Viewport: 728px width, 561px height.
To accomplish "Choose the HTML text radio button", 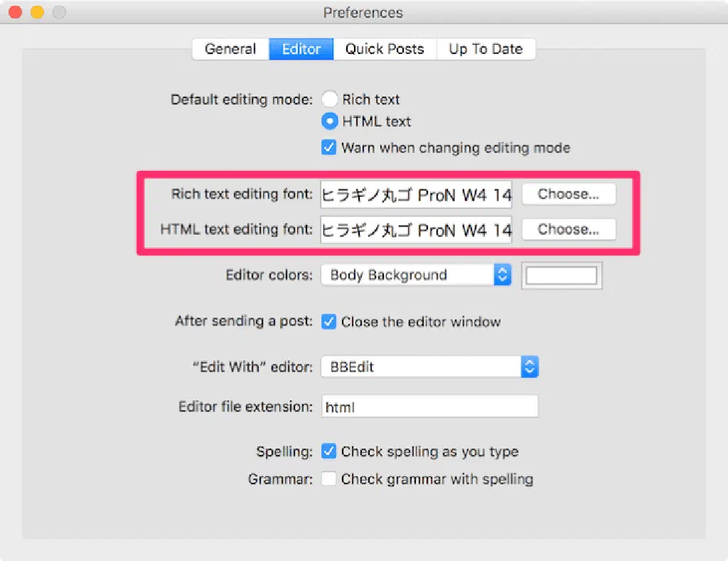I will click(330, 122).
